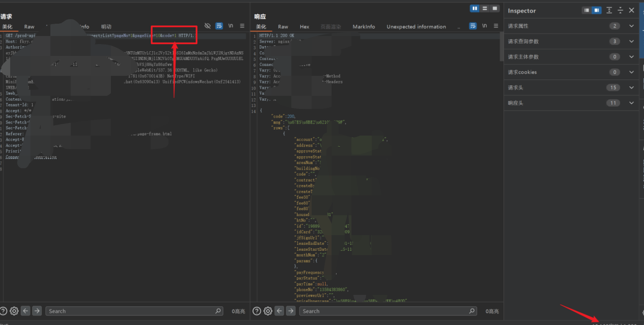Screen dimensions: 644x325
Task: Open the 美化 tab in the response panel
Action: click(x=261, y=27)
